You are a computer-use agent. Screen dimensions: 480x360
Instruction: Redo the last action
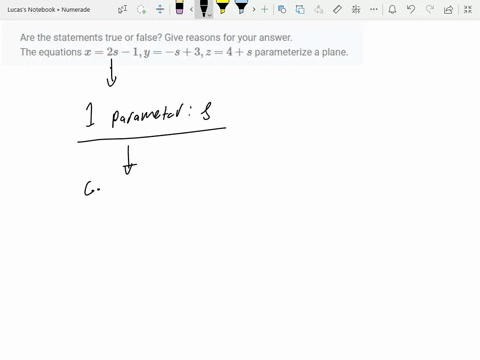(x=430, y=9)
